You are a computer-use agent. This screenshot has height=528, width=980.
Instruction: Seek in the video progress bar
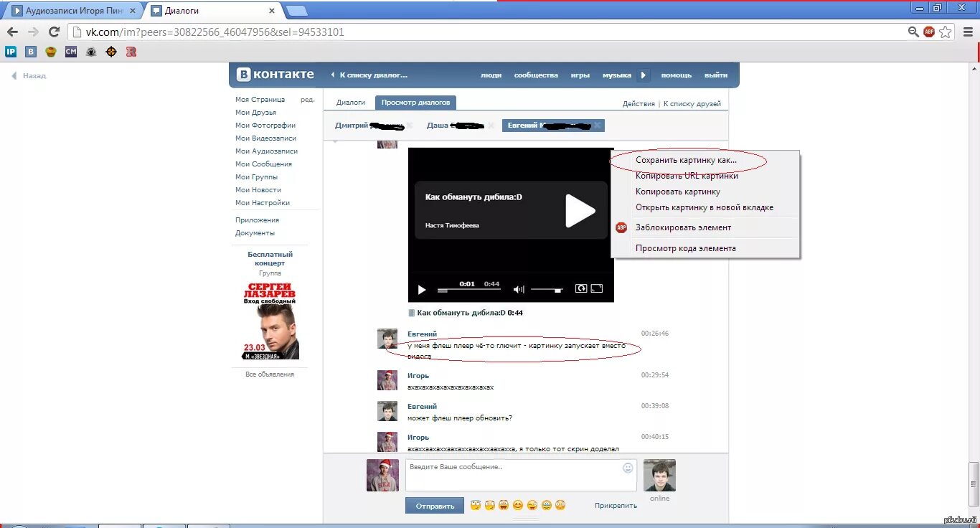pos(469,291)
